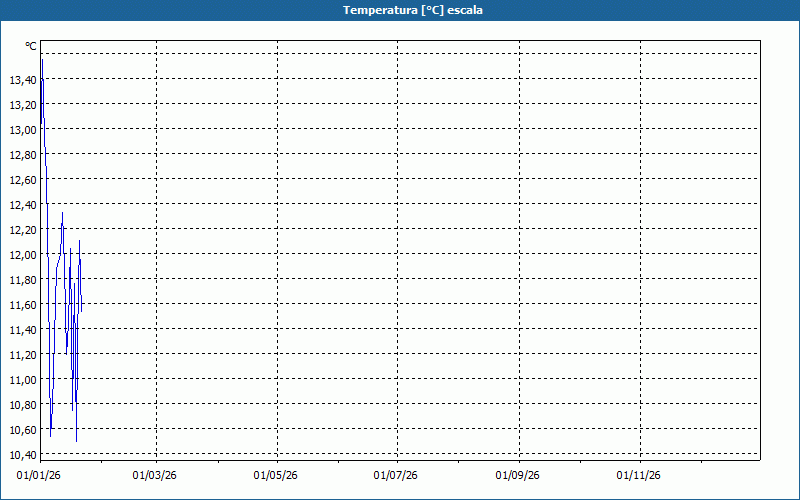Select the 13,00 y-axis label
800x500 pixels.
[23, 130]
